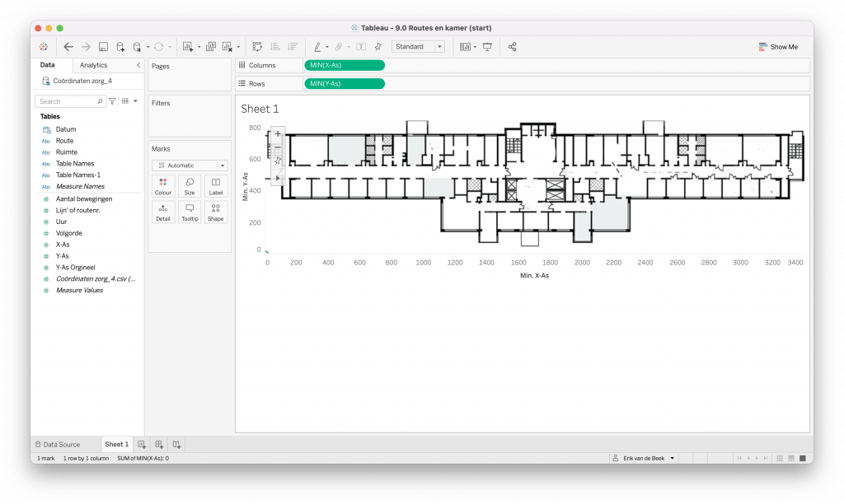Open the Data Source tab
Viewport: 844px width, 504px height.
point(58,445)
